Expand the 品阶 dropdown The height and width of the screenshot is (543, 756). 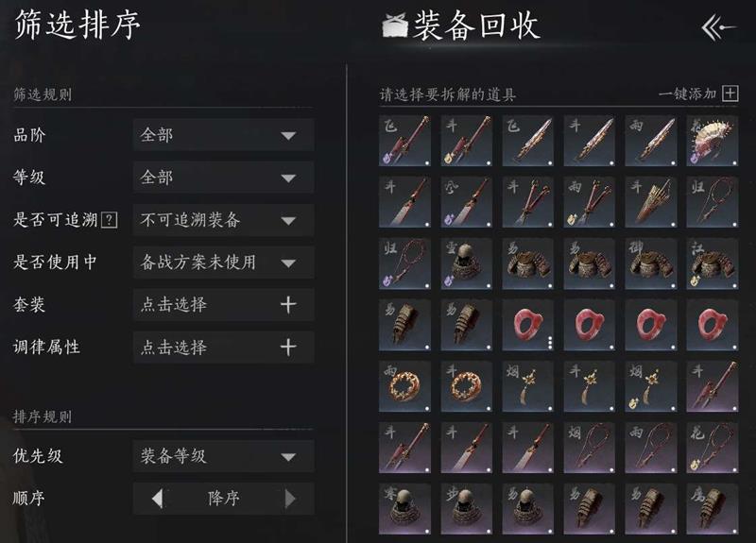pos(224,135)
